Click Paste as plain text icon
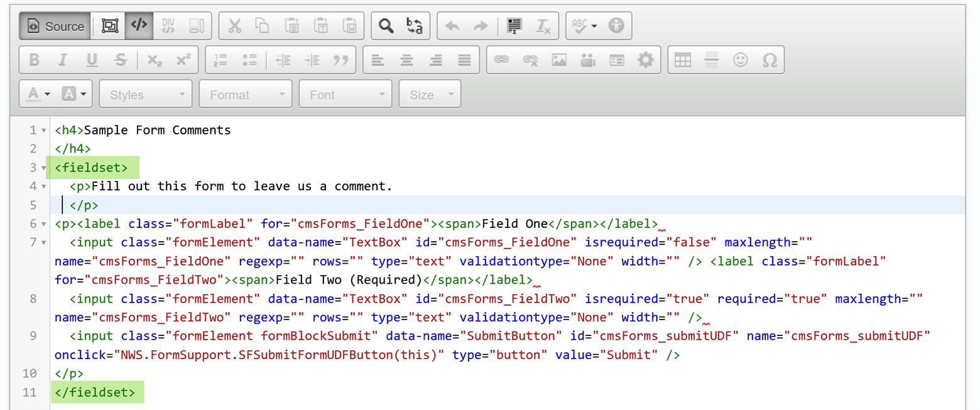 [x=320, y=26]
